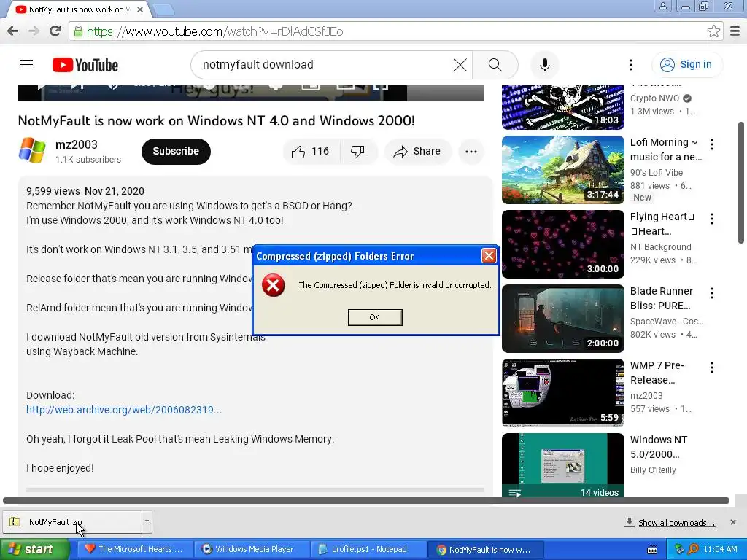
Task: Like the video with thumbs up
Action: [x=311, y=152]
